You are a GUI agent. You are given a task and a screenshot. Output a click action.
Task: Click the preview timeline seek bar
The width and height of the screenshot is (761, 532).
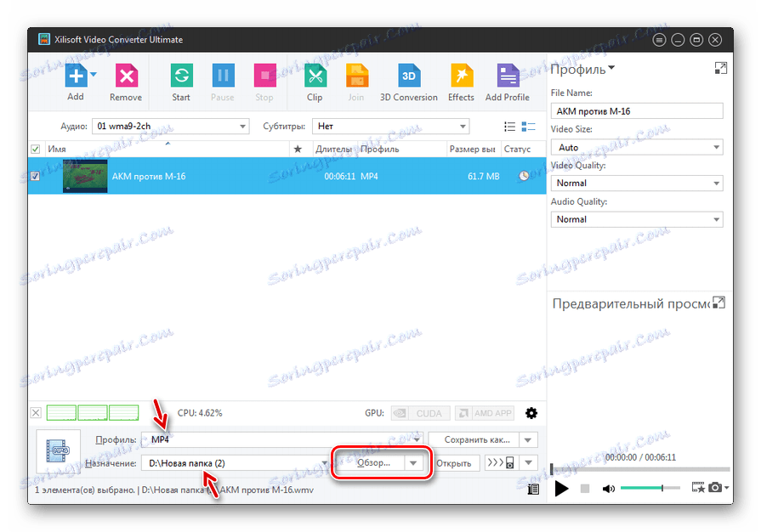(640, 469)
